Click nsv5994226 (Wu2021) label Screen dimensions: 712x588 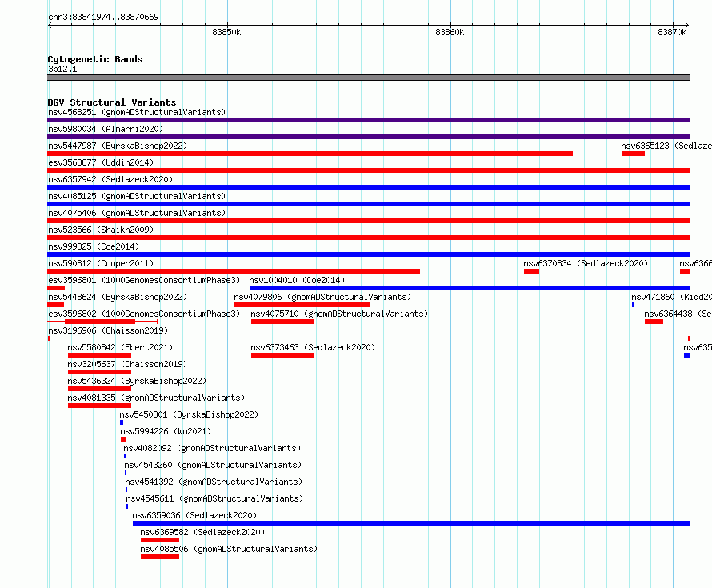point(166,431)
